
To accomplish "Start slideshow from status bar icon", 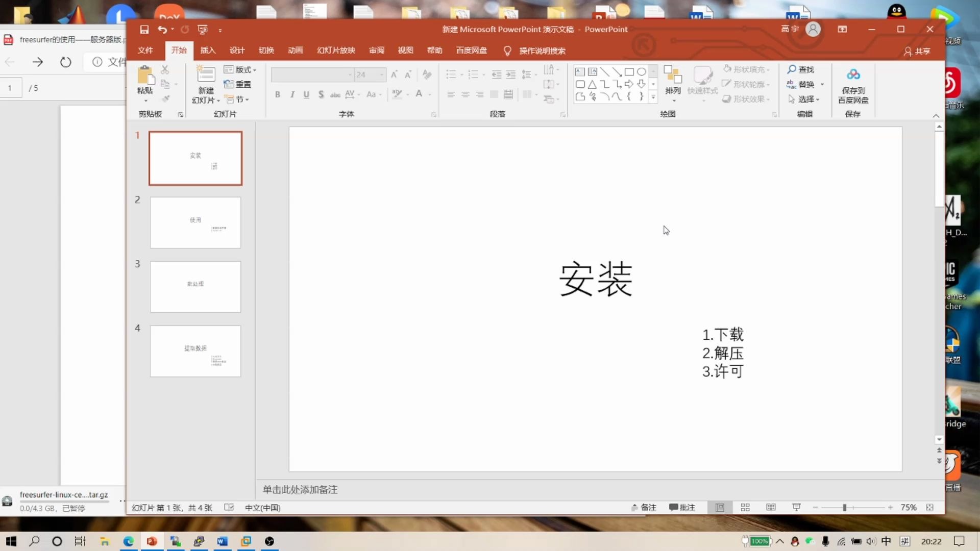I will [x=796, y=508].
